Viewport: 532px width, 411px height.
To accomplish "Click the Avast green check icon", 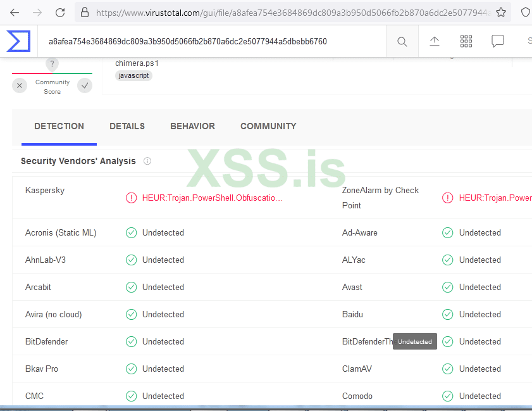I will tap(447, 287).
